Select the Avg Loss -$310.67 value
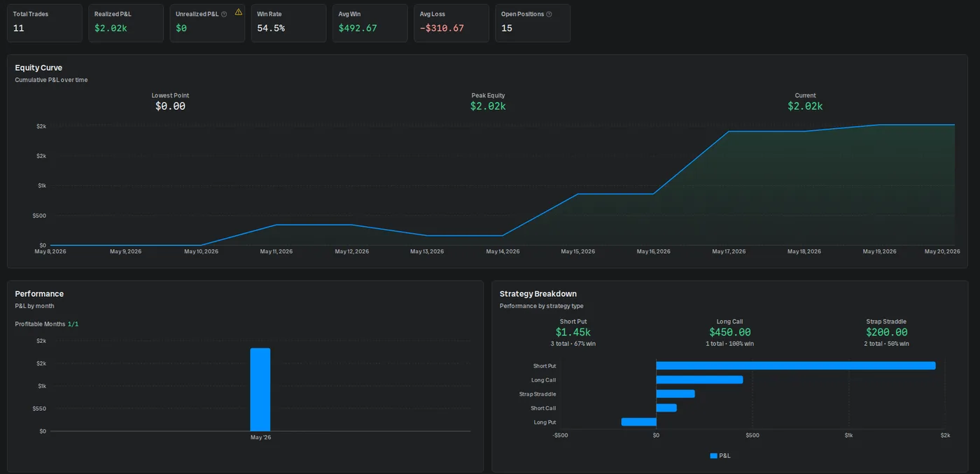Viewport: 980px width, 474px height. tap(442, 28)
